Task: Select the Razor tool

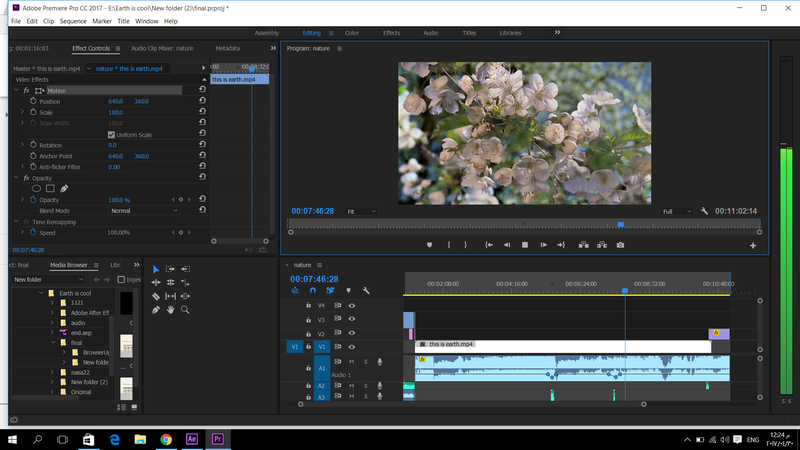Action: 156,296
